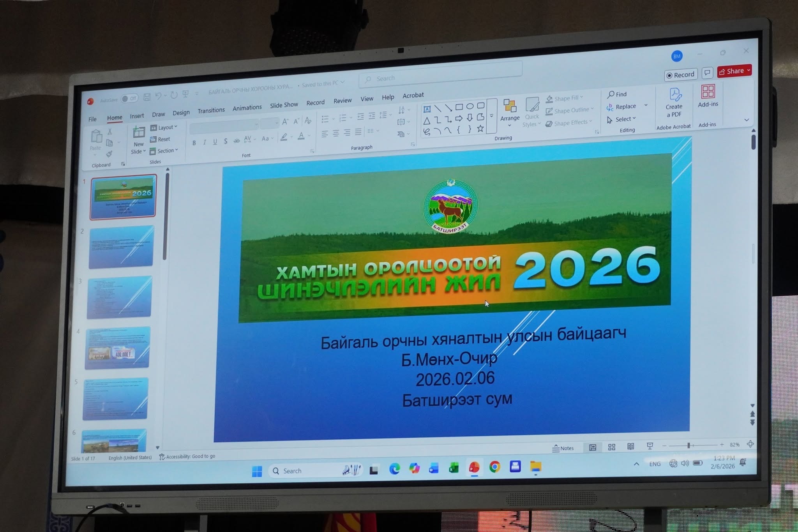Screen dimensions: 798x532
Task: Switch to the Animations tab
Action: click(x=247, y=108)
